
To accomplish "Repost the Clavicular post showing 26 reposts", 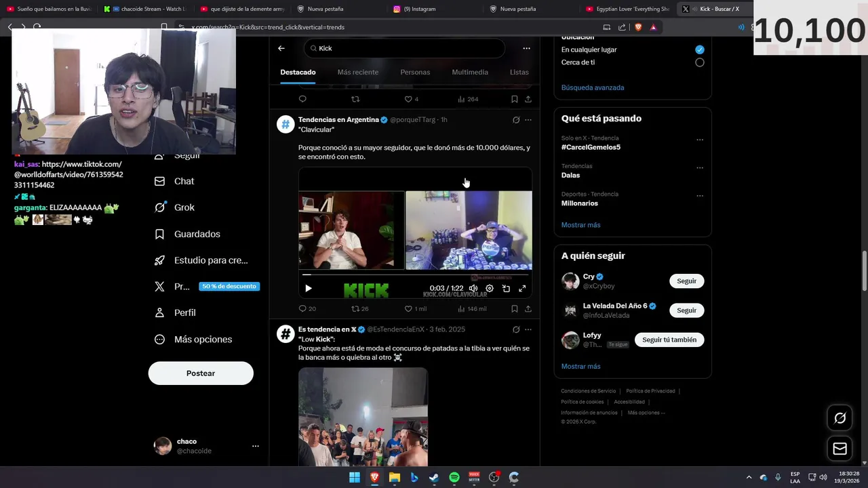I will (x=359, y=308).
